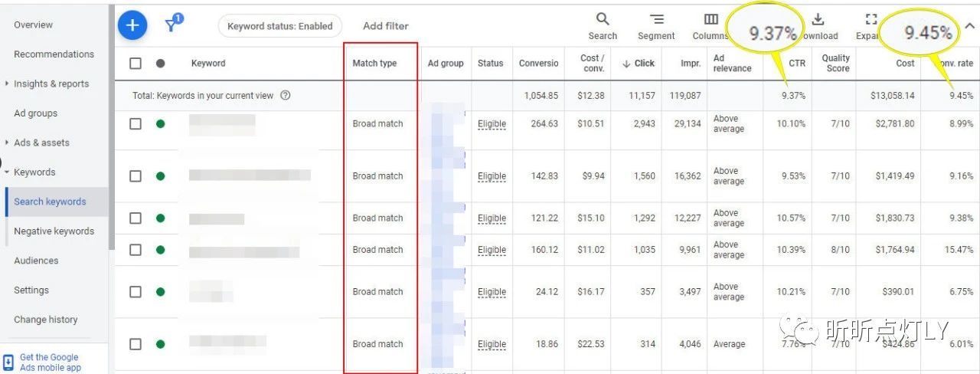Open Ad groups in the sidebar
The height and width of the screenshot is (374, 980).
[x=35, y=113]
